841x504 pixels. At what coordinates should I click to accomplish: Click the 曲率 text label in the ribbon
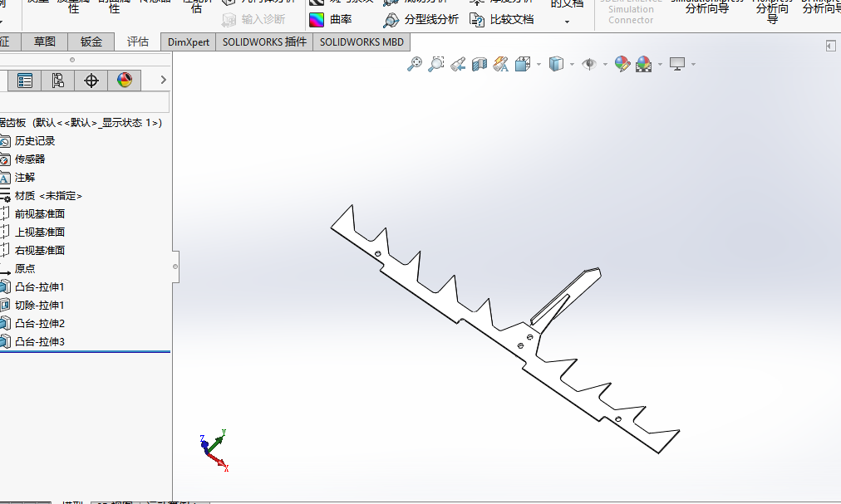tap(341, 20)
